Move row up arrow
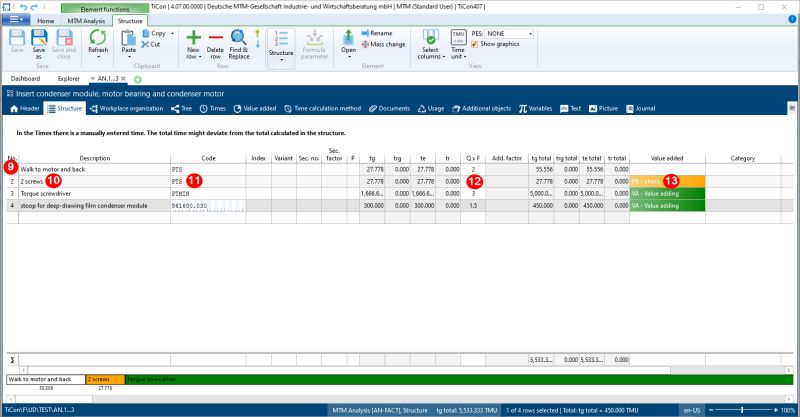Screen dimensions: 800x417 pos(257,34)
